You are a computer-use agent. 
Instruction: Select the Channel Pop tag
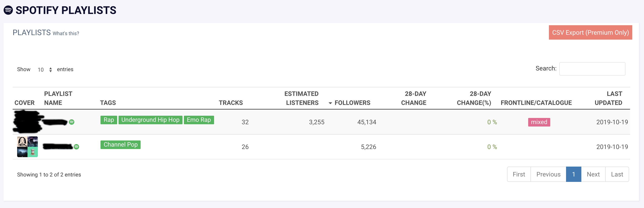tap(121, 145)
